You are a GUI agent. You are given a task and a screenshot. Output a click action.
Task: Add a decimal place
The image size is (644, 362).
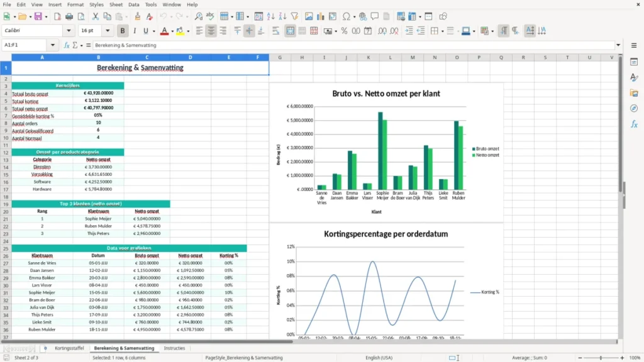coord(382,31)
